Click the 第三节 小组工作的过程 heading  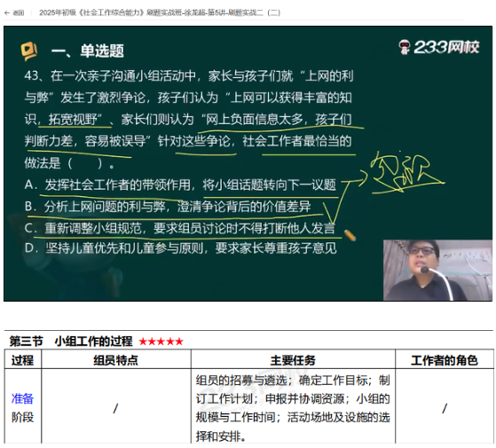pyautogui.click(x=71, y=342)
